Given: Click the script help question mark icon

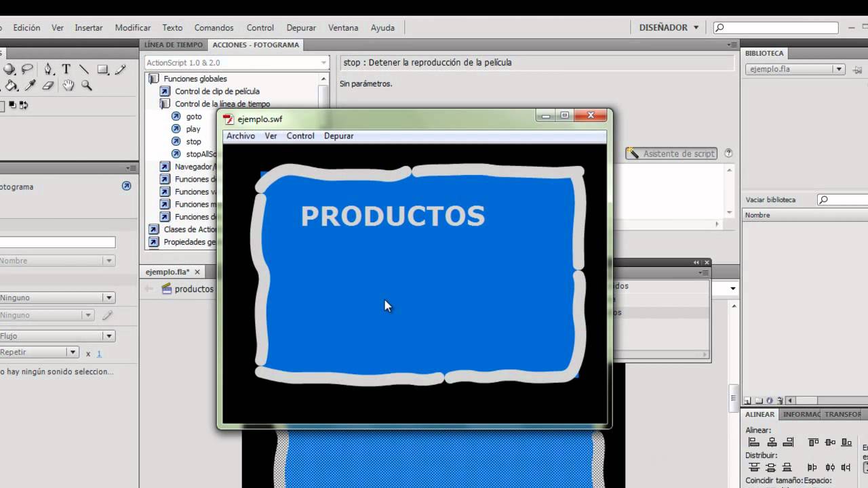Looking at the screenshot, I should tap(729, 153).
